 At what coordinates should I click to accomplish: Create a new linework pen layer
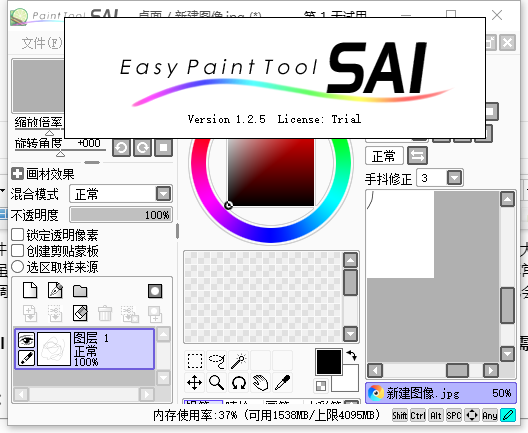[x=55, y=290]
